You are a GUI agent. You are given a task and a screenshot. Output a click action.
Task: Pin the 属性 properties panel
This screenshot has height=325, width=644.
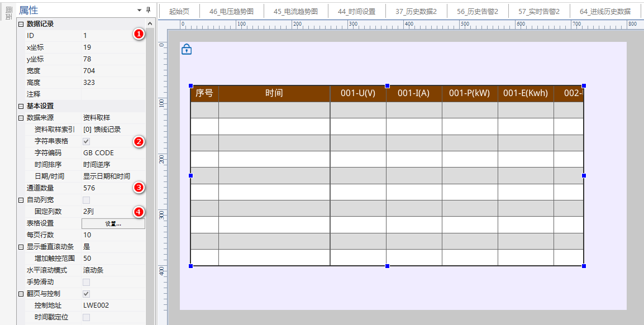[148, 10]
